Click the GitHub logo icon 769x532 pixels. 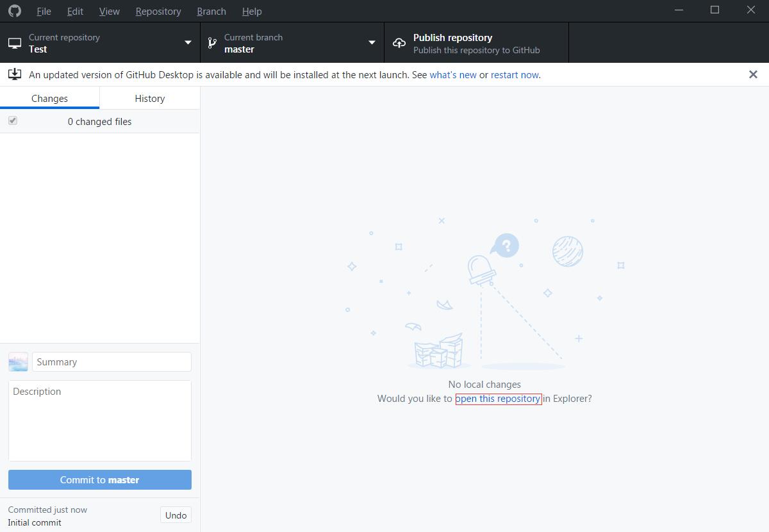15,11
